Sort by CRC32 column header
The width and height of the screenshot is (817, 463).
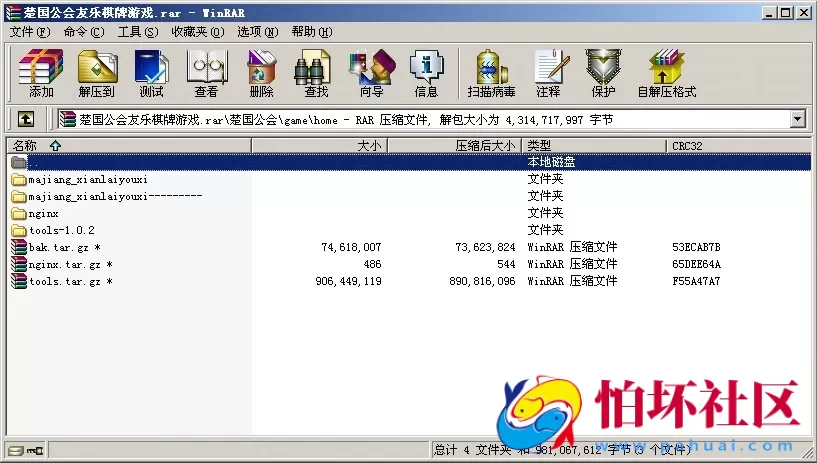(x=739, y=146)
